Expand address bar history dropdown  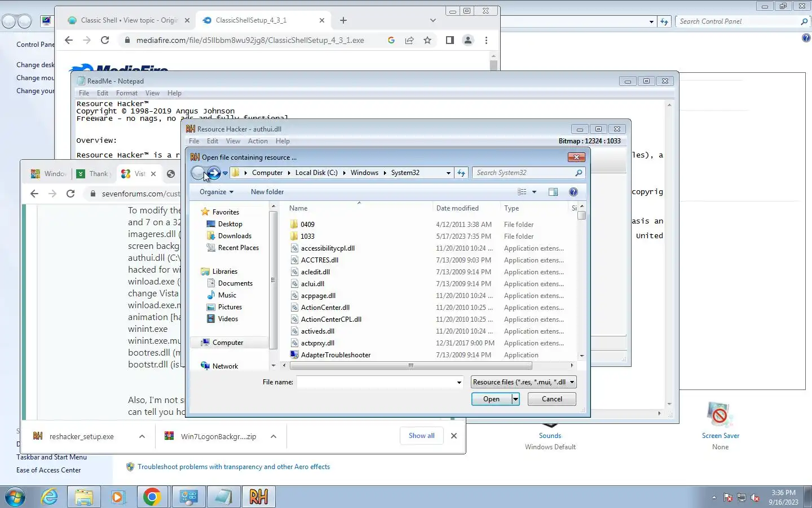click(448, 173)
